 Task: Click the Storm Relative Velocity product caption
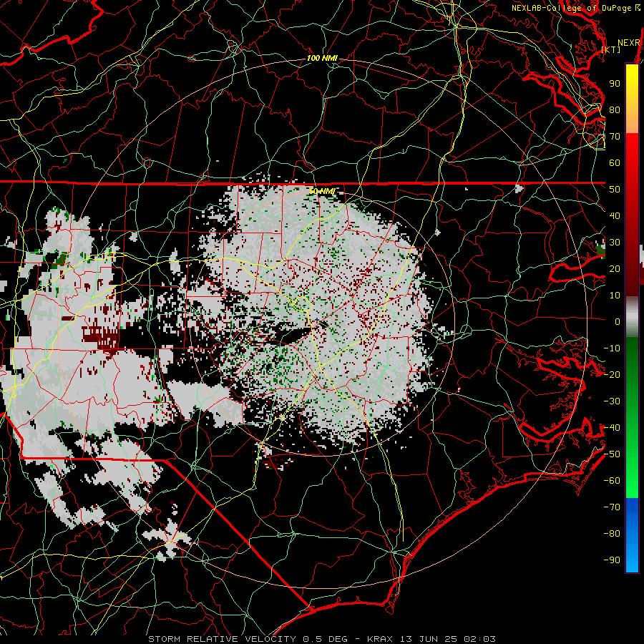click(322, 639)
